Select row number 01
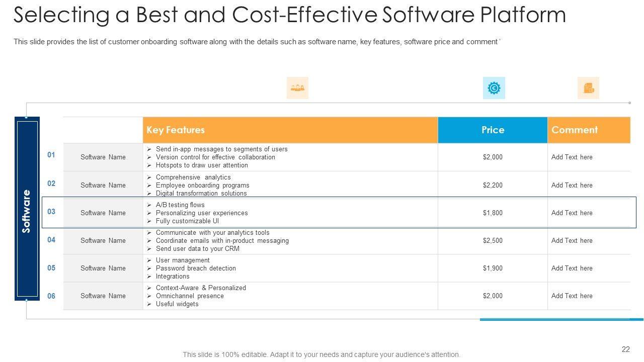The image size is (644, 362). (x=51, y=155)
